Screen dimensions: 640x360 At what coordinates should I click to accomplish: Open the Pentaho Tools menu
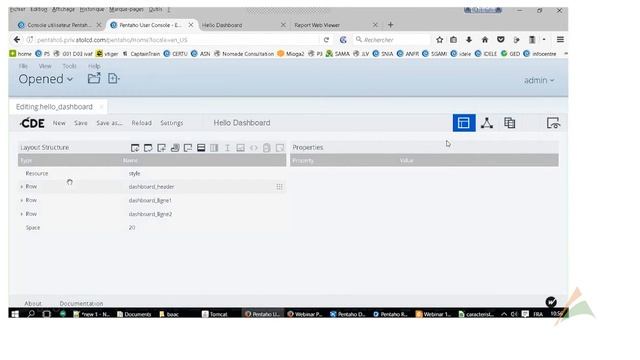[x=69, y=66]
